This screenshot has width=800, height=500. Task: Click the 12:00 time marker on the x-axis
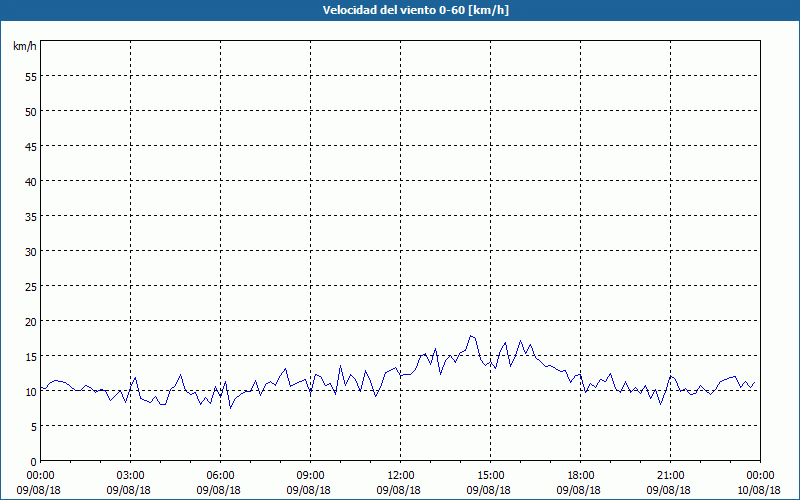coord(400,475)
